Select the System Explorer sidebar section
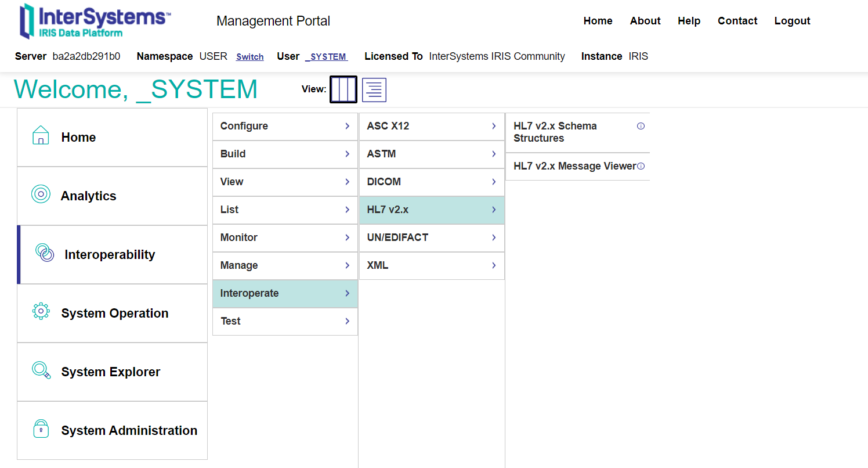868x468 pixels. point(112,372)
